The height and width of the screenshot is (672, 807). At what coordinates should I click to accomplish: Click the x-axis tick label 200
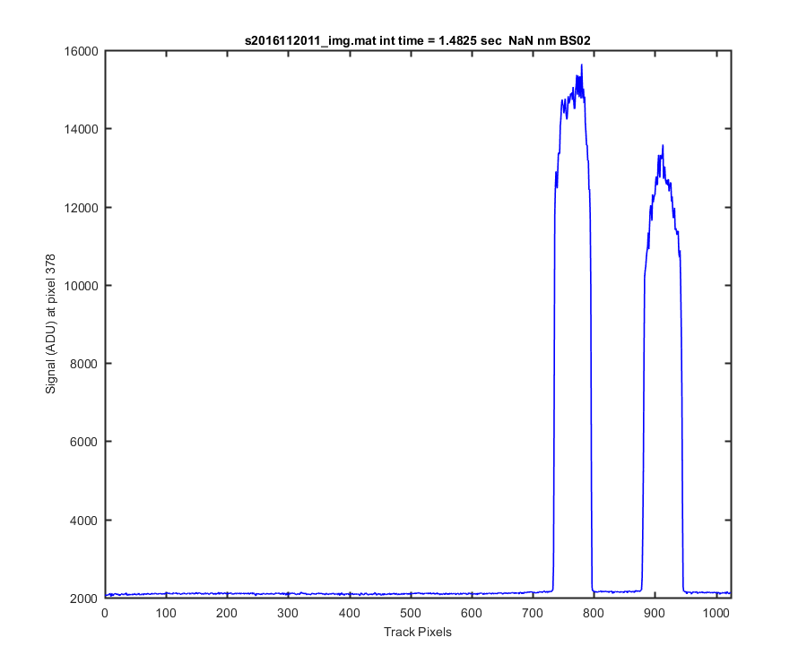[227, 613]
